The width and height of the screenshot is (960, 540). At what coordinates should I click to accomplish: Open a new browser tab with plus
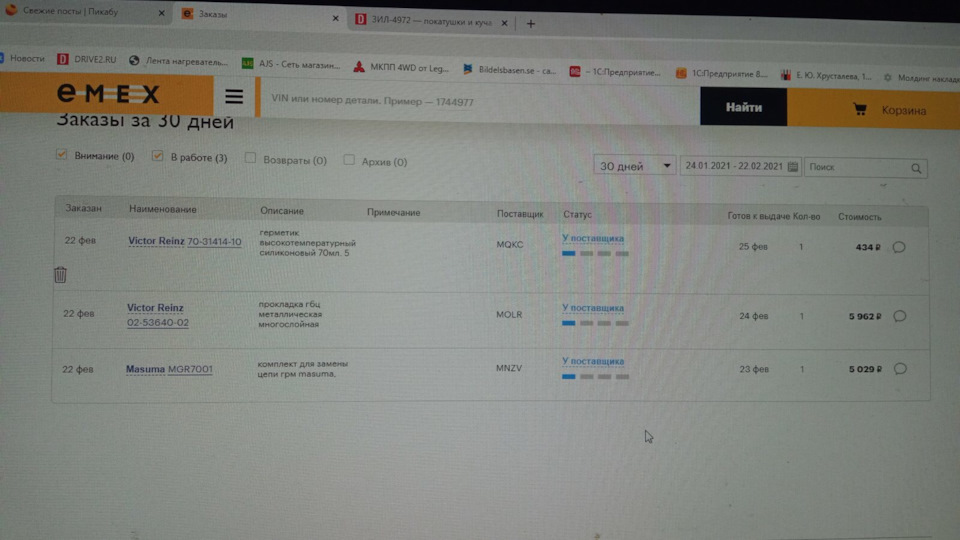[531, 24]
